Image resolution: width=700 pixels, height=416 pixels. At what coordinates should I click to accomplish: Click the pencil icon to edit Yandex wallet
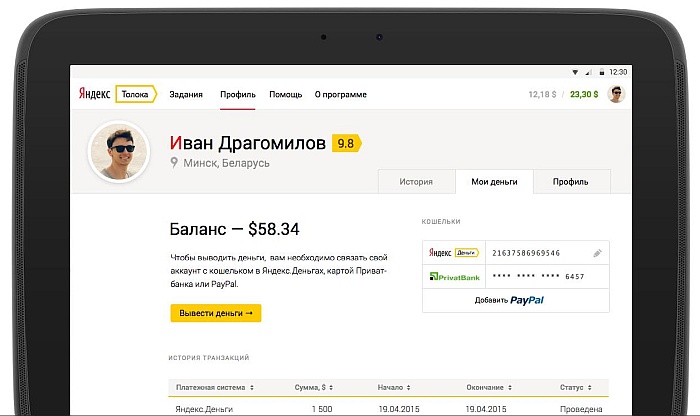pyautogui.click(x=597, y=253)
